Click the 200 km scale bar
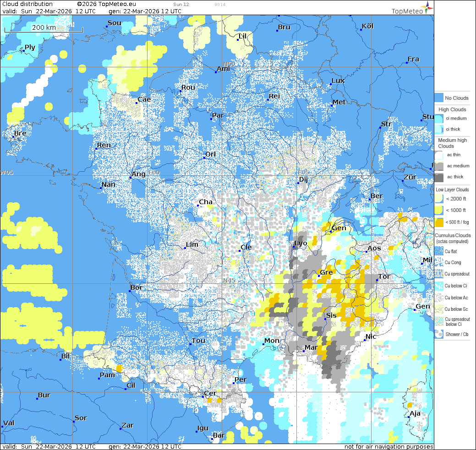The image size is (476, 450). [44, 30]
